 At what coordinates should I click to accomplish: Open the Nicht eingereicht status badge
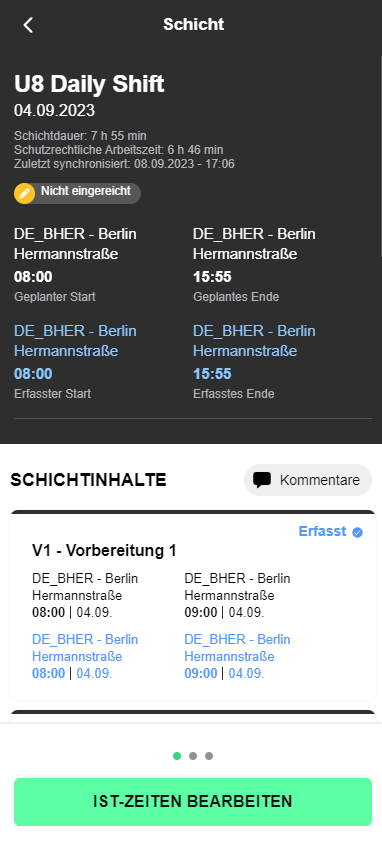tap(77, 194)
